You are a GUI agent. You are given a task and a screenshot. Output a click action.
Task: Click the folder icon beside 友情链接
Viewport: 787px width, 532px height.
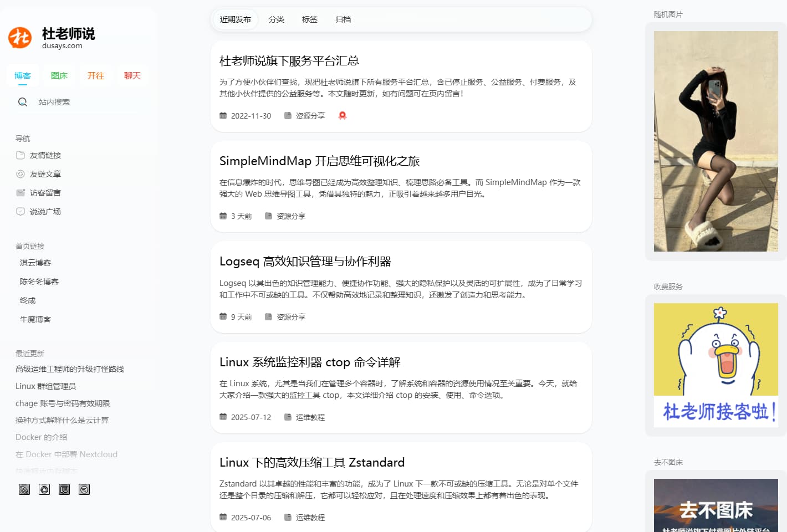(x=20, y=155)
